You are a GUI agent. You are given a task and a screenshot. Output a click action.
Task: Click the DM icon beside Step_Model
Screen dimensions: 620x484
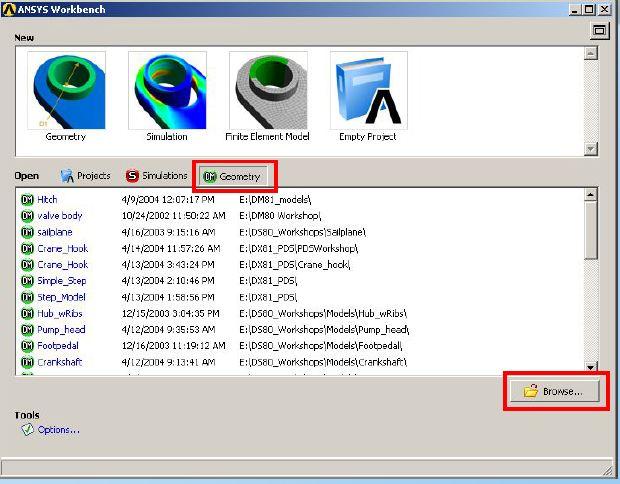[27, 297]
